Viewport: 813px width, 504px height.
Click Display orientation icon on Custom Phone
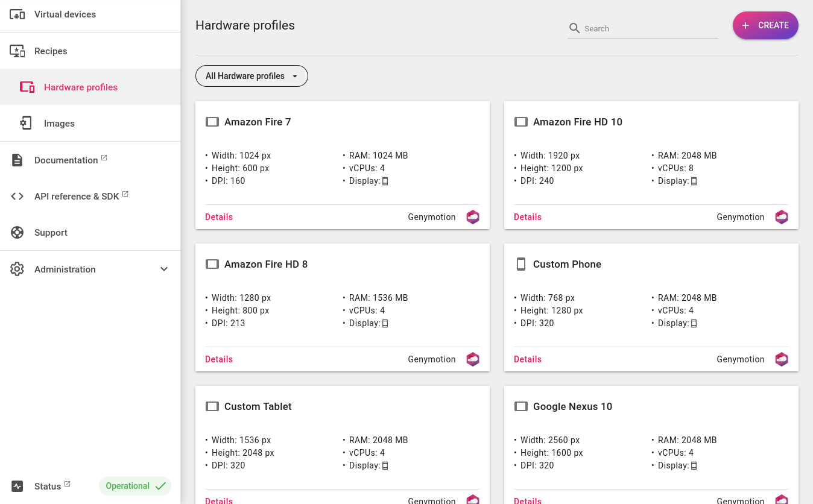coord(694,323)
